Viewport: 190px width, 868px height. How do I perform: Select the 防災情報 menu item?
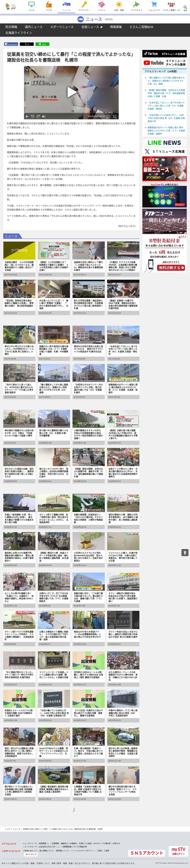coord(11,27)
